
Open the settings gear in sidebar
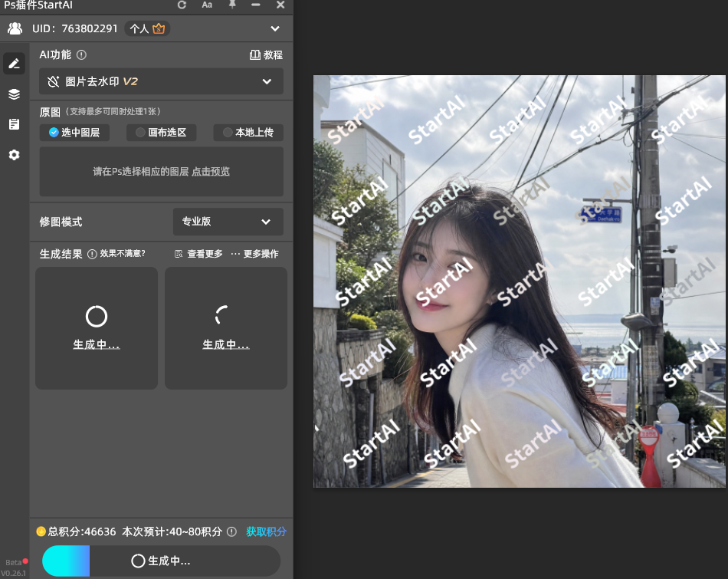click(14, 155)
